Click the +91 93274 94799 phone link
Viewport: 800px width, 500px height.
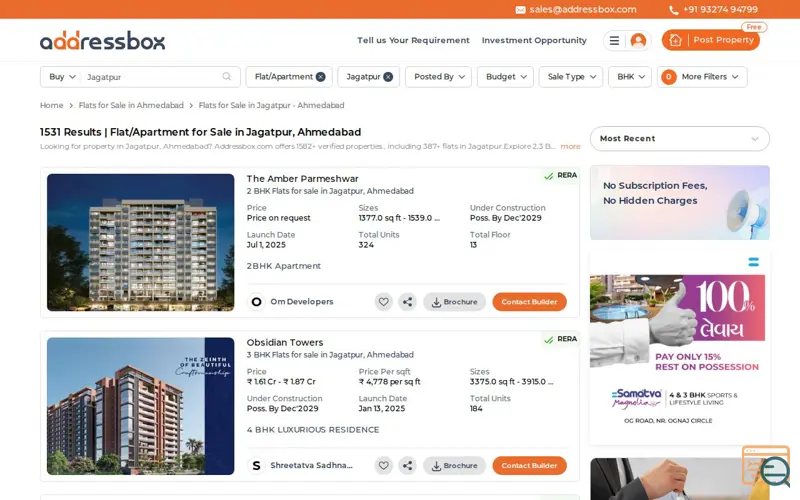tap(720, 10)
